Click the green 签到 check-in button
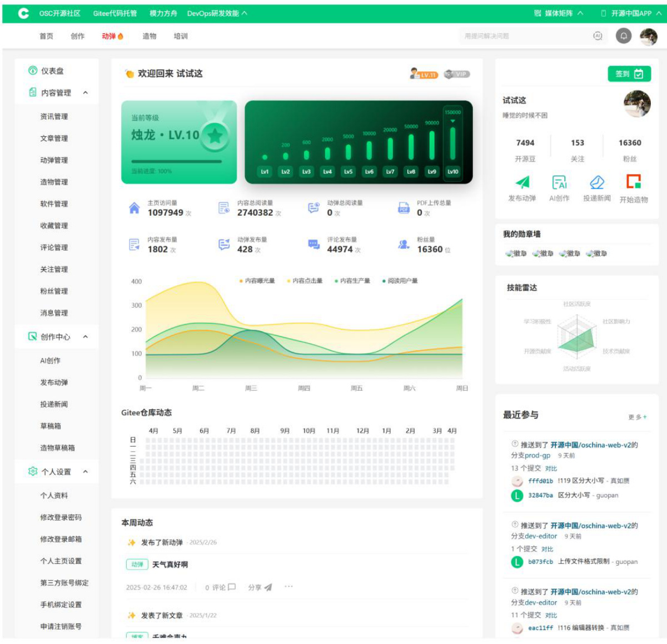 (629, 74)
